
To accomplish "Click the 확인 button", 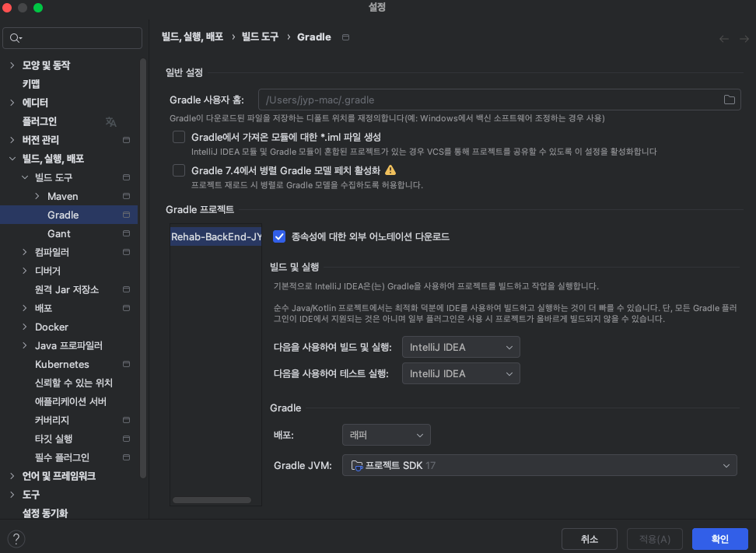I will coord(720,539).
